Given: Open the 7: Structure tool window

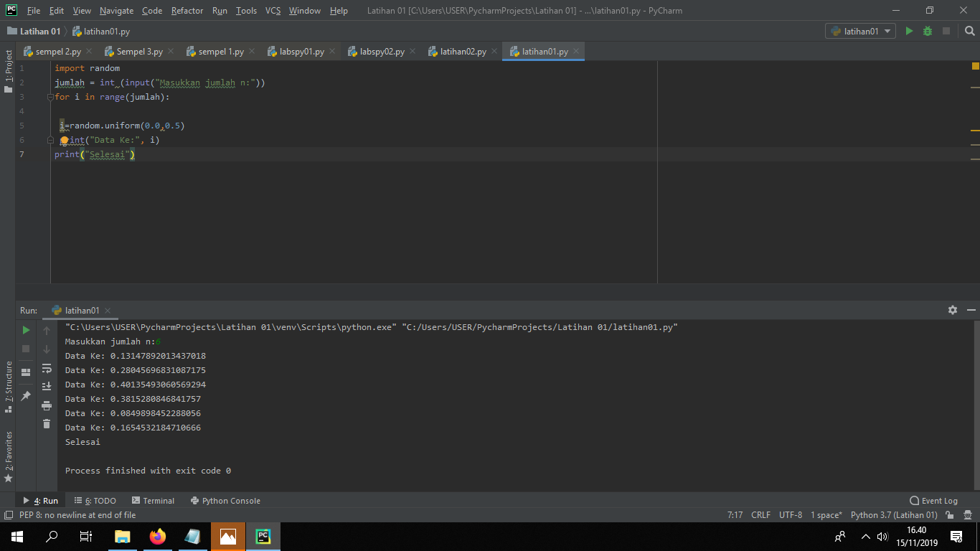Looking at the screenshot, I should 9,387.
